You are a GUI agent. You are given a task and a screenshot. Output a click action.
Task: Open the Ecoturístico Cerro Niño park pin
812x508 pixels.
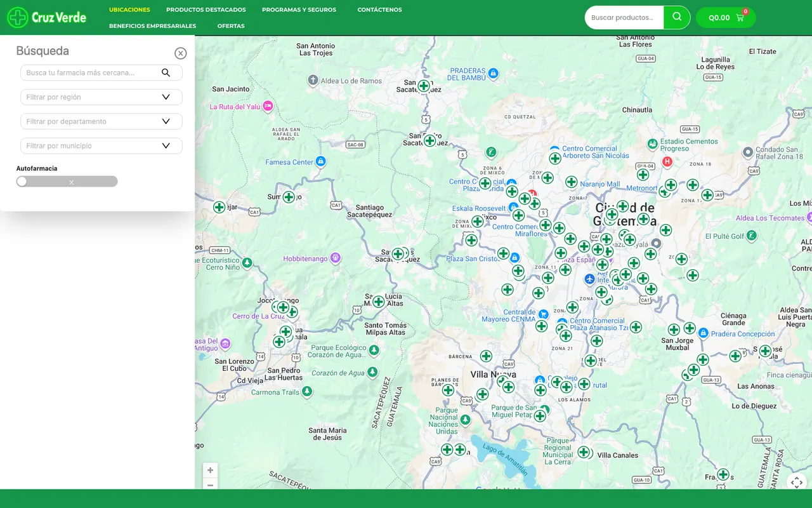tap(247, 263)
